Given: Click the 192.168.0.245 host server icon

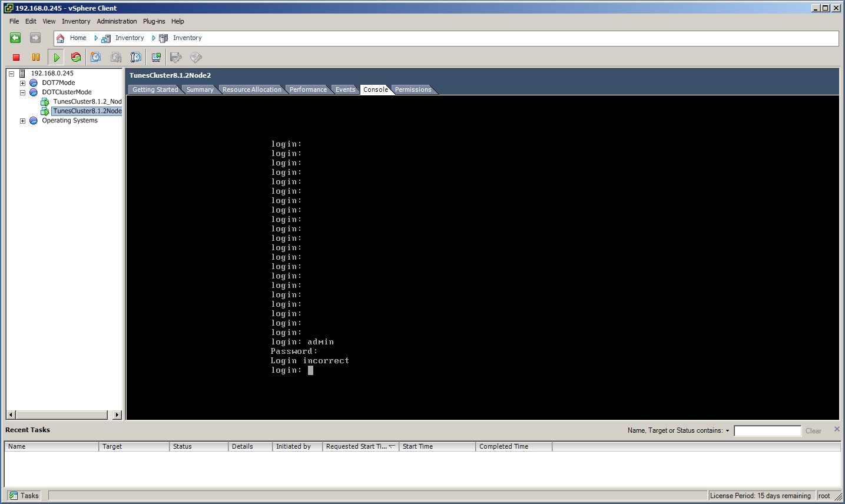Looking at the screenshot, I should point(22,74).
